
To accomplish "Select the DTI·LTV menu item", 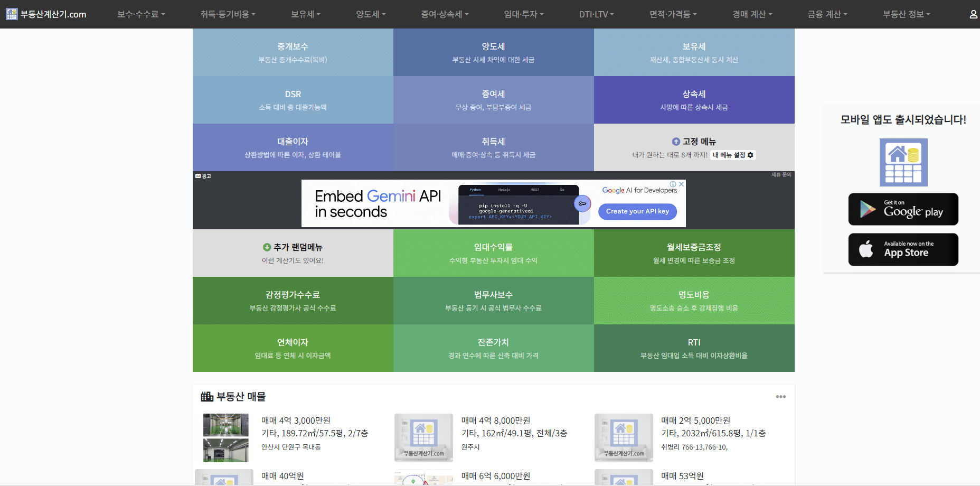I will click(x=596, y=14).
